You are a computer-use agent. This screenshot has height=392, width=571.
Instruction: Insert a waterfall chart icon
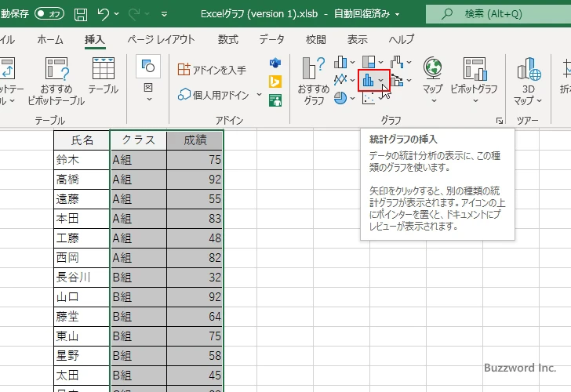click(x=397, y=62)
